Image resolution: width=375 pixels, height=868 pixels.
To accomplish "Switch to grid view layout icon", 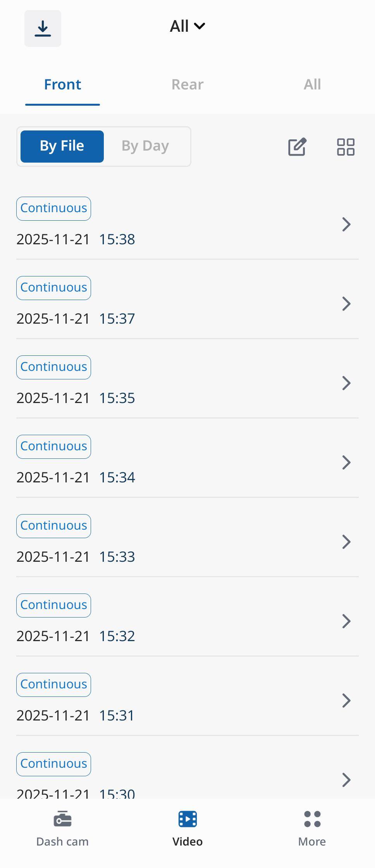I will 346,147.
